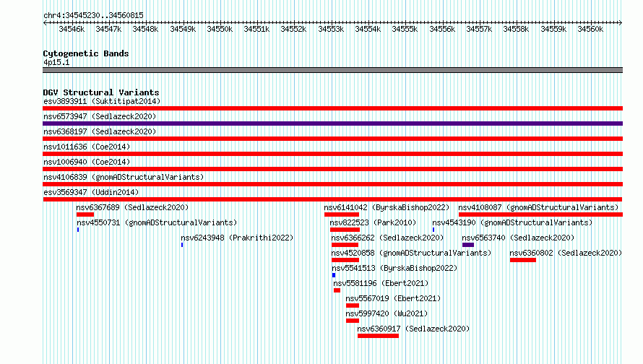
Task: Select the esv3569347 (Uddin2014) label
Action: [x=91, y=192]
